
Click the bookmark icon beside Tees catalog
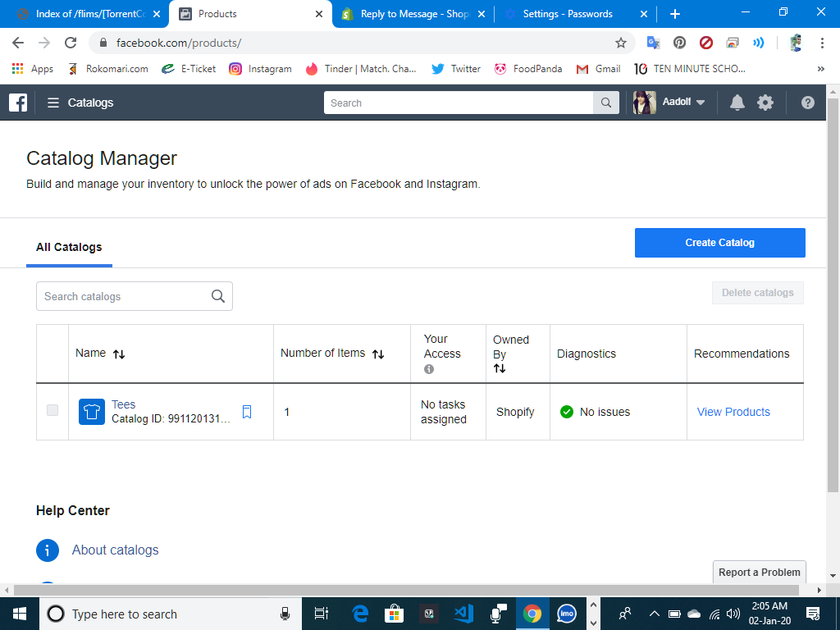[x=247, y=411]
